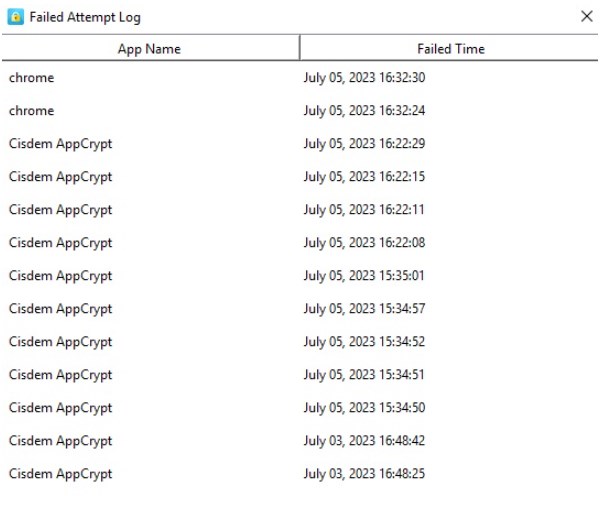600x519 pixels.
Task: Select Cisdem AppCrypt entry at 16:22:15
Action: [300, 176]
